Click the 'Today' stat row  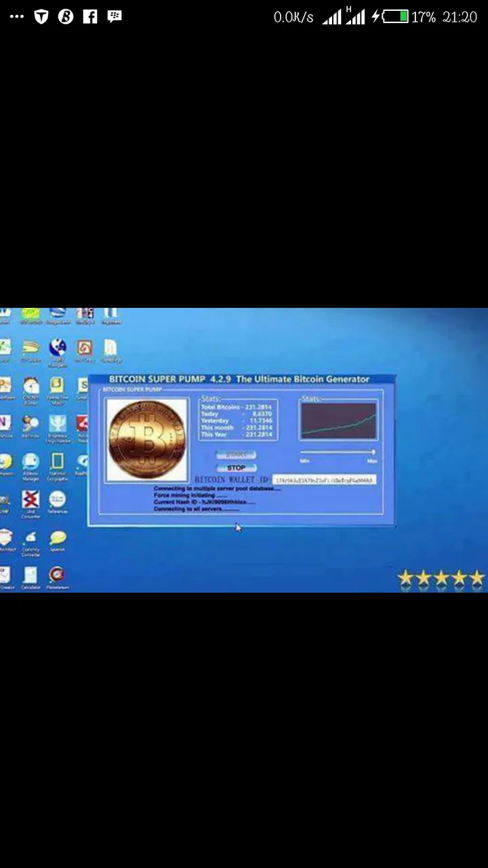click(237, 414)
